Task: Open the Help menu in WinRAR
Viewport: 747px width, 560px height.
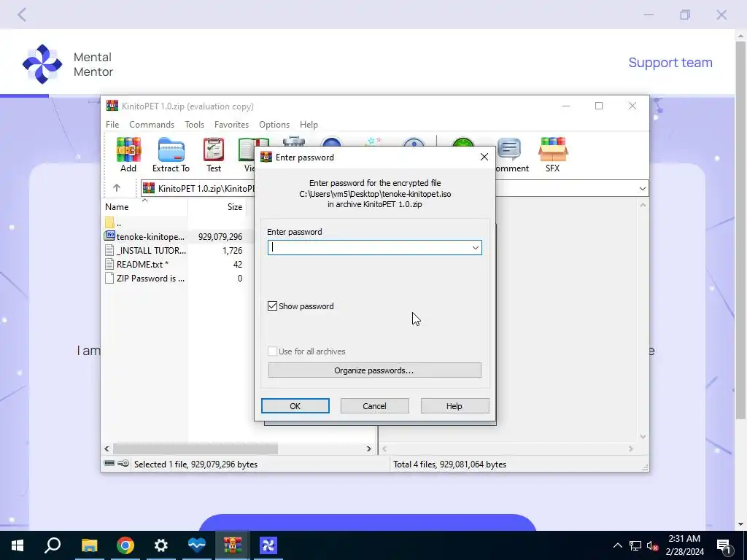Action: (309, 124)
